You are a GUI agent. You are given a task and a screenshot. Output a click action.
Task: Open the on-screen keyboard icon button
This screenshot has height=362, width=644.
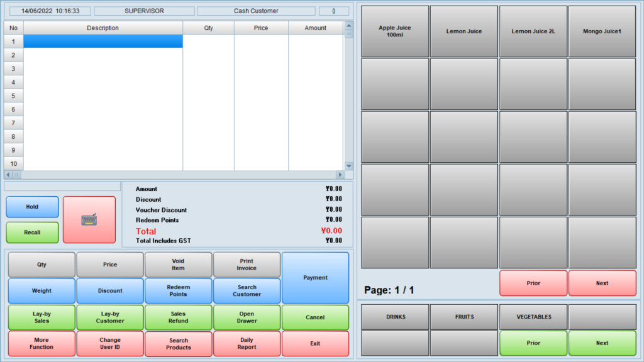click(89, 219)
